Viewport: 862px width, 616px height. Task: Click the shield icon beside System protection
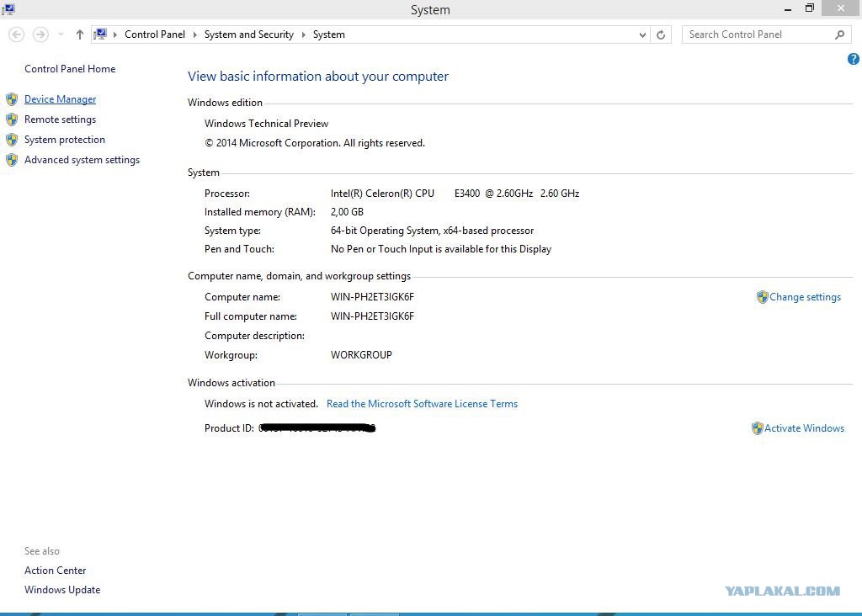click(x=12, y=140)
